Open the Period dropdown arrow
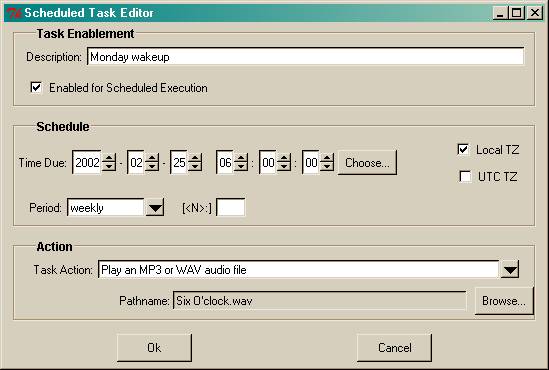 click(155, 208)
